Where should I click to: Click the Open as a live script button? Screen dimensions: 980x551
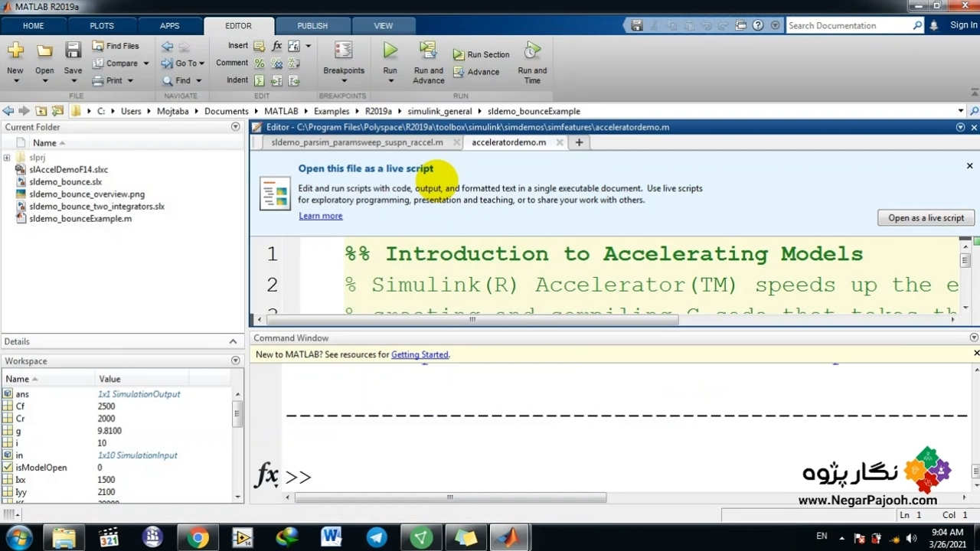click(x=926, y=218)
